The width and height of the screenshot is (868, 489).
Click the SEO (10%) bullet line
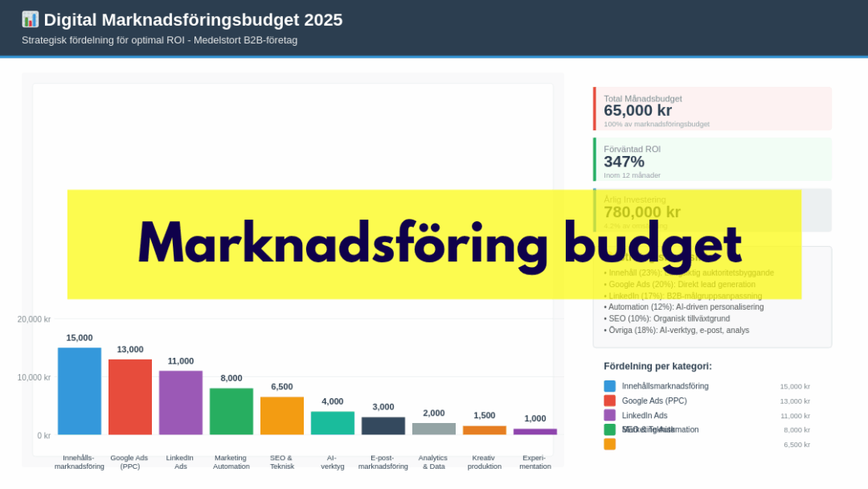tap(667, 318)
